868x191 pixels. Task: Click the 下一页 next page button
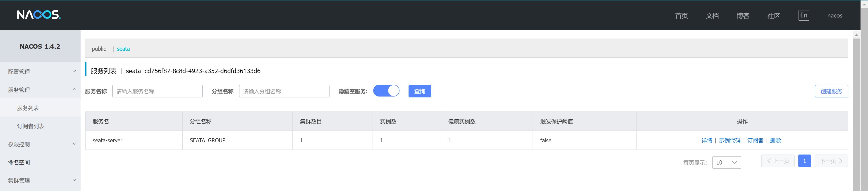(831, 161)
